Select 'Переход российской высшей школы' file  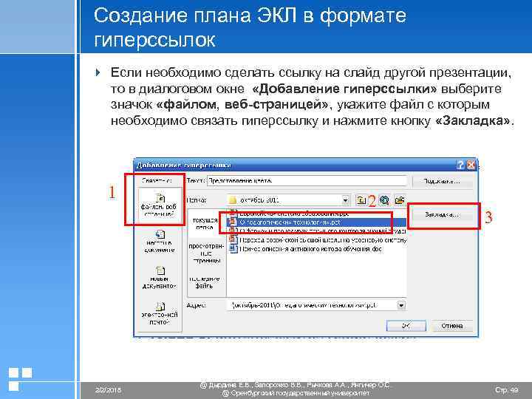click(318, 240)
